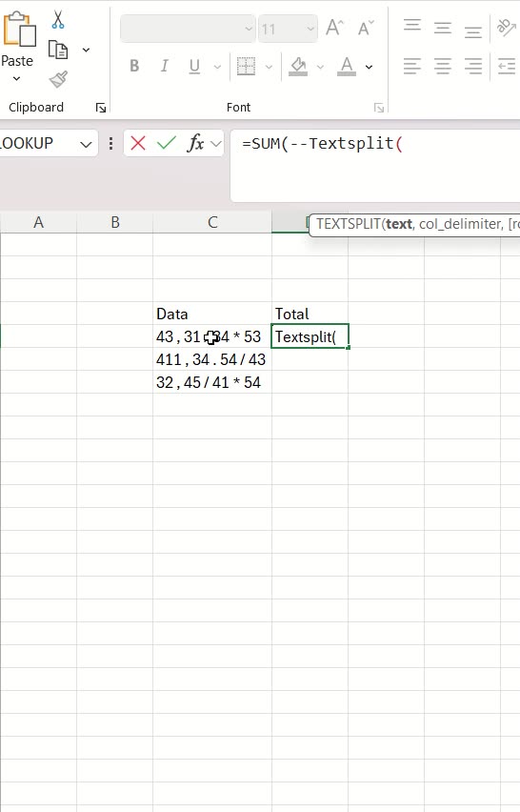The height and width of the screenshot is (812, 520).
Task: Open the Font group dialog launcher
Action: (379, 108)
